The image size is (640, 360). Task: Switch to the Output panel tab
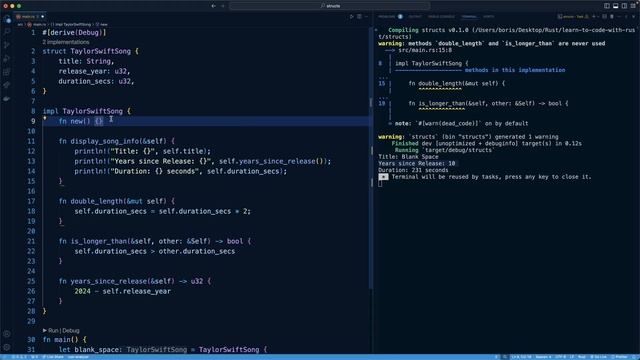415,17
